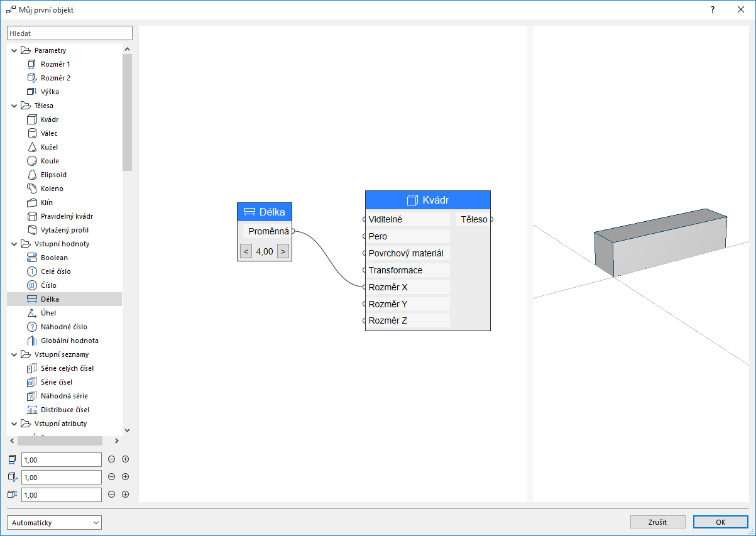The image size is (756, 536).
Task: Click the Boolean input icon
Action: pyautogui.click(x=32, y=258)
